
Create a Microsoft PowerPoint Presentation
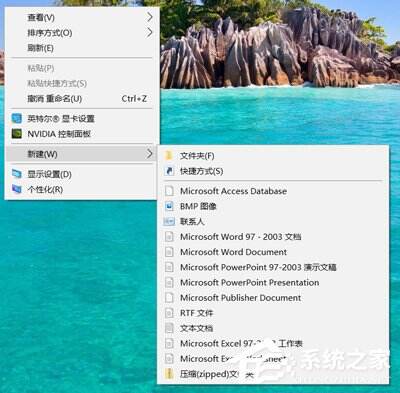tap(273, 283)
